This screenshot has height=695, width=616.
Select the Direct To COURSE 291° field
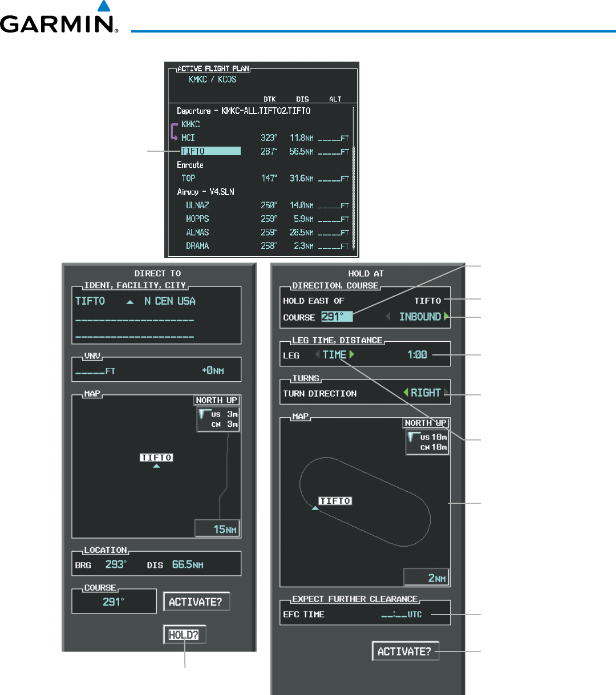pyautogui.click(x=114, y=602)
